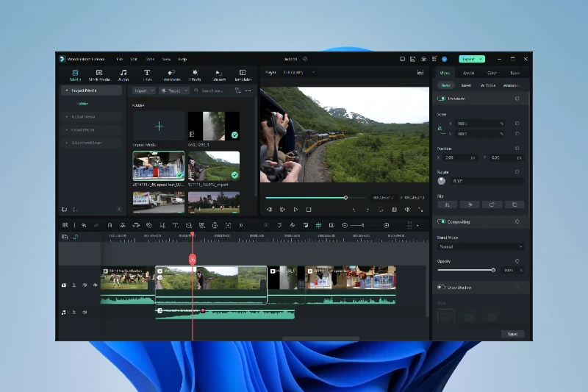Viewport: 588px width, 392px height.
Task: Click the text T tool in timeline toolbar
Action: 175,225
